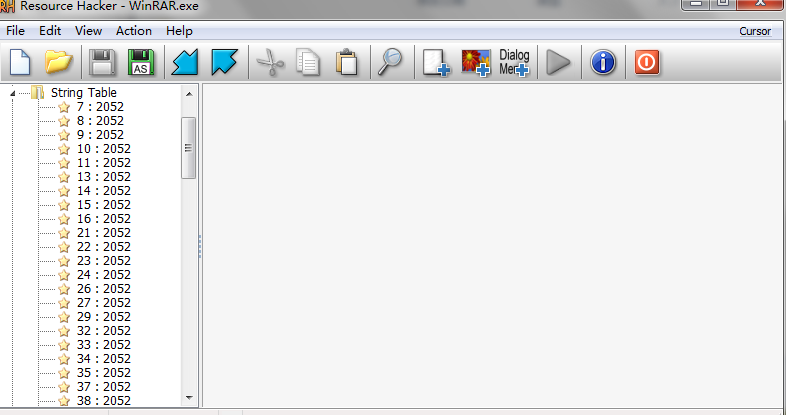Select string table entry 22 : 2052
This screenshot has height=415, width=786.
coord(104,247)
